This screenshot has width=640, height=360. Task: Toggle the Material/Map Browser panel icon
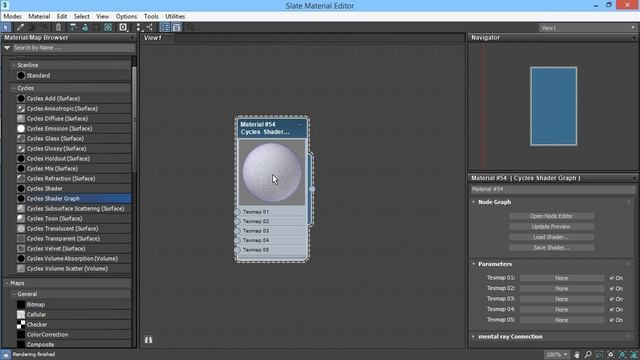pyautogui.click(x=164, y=27)
